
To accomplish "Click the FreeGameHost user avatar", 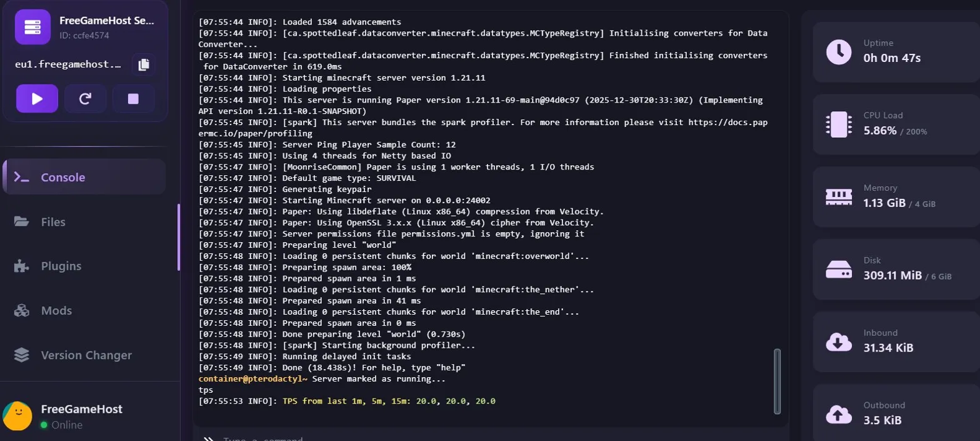I will (17, 416).
